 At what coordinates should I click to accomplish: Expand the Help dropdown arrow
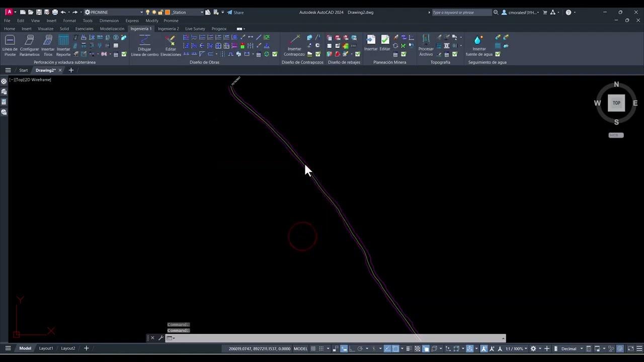pyautogui.click(x=575, y=12)
